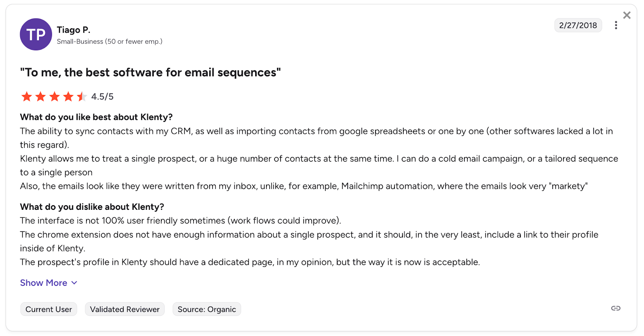Viewport: 644px width, 336px height.
Task: Select the Source: Organic tag
Action: pos(207,309)
